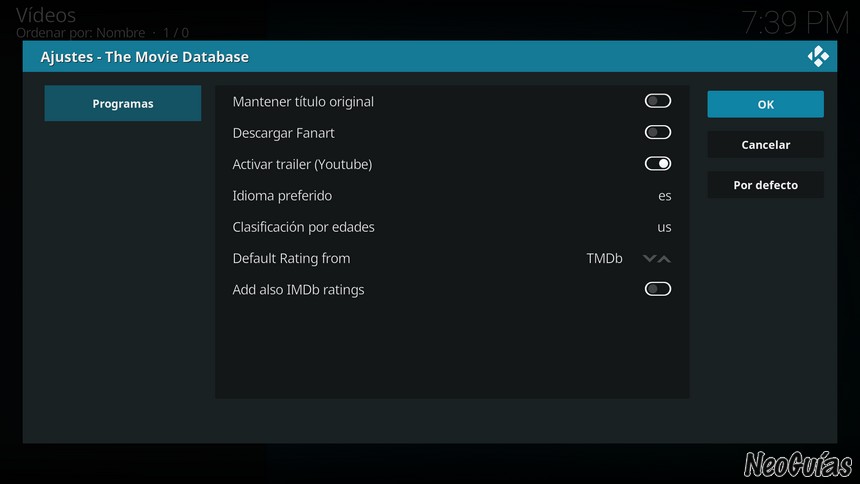Click the Ordenar por: Nombre text
Viewport: 860px width, 484px height.
(x=81, y=33)
